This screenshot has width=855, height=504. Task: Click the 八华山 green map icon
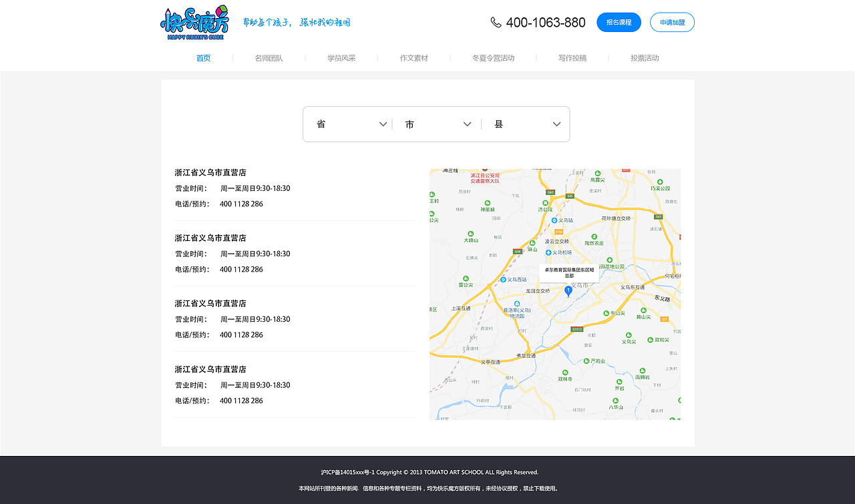click(615, 400)
